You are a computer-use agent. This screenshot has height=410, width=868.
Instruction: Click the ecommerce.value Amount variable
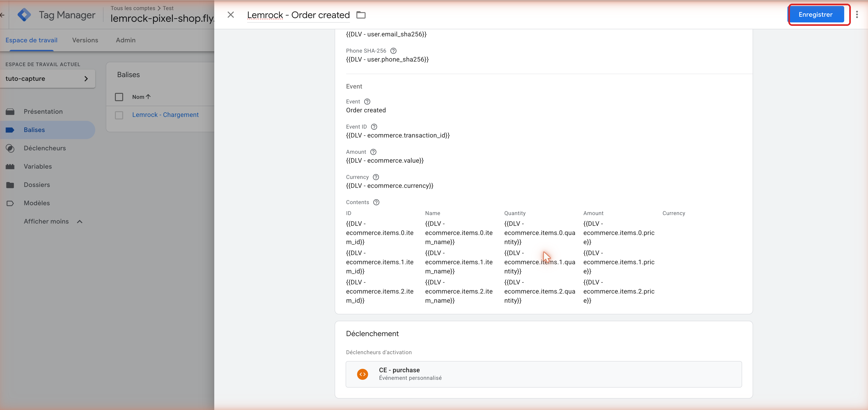point(385,161)
